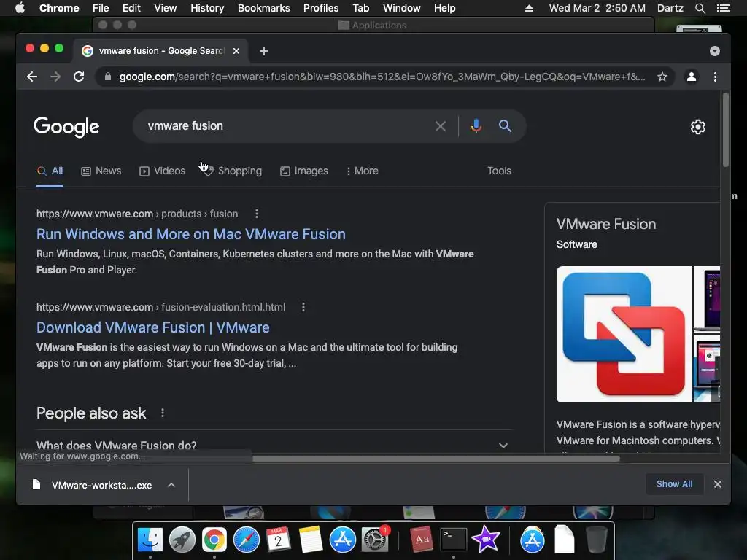
Task: Open Terminal from the Dock
Action: pos(453,540)
